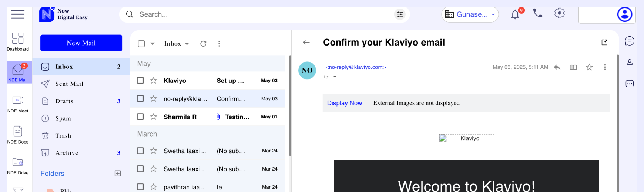Toggle select-all messages checkbox
Viewport: 644px width, 192px height.
tap(141, 44)
